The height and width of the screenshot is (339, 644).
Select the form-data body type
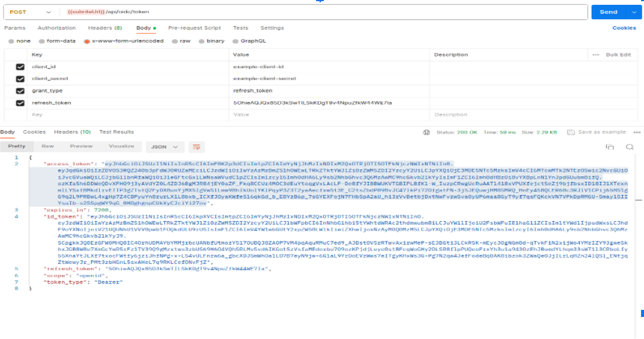point(57,41)
